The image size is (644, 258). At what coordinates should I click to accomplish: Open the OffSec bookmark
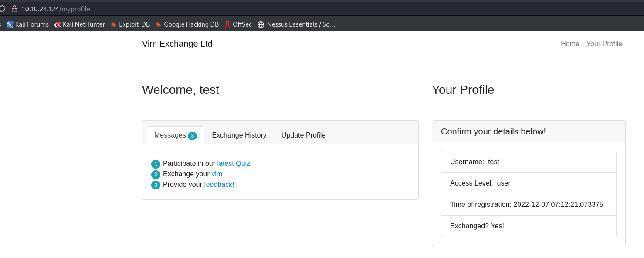(238, 24)
